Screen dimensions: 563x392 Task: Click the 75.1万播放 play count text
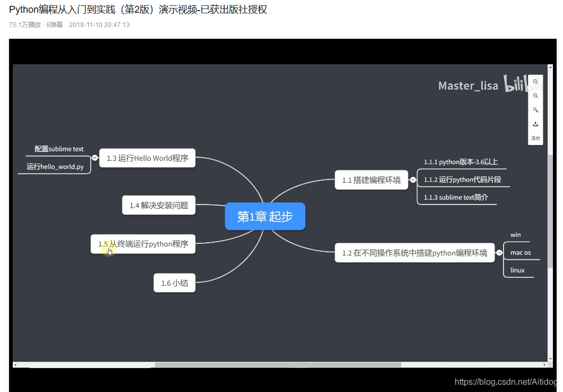click(25, 25)
